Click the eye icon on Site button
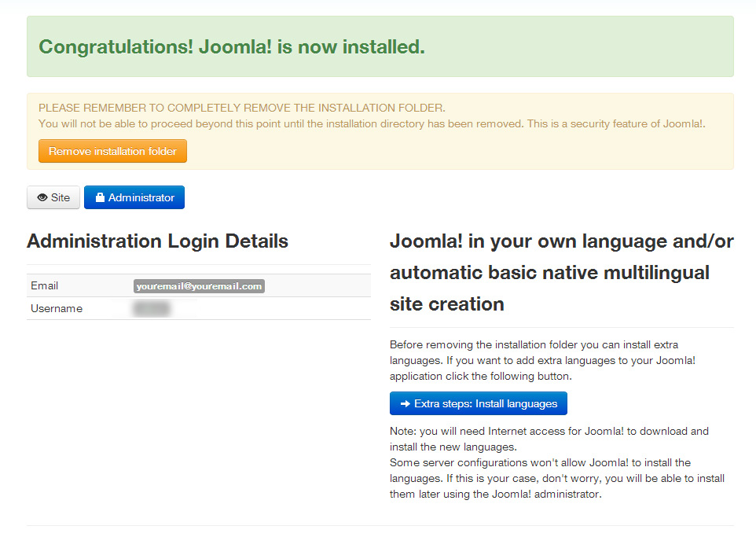756x537 pixels. 42,197
